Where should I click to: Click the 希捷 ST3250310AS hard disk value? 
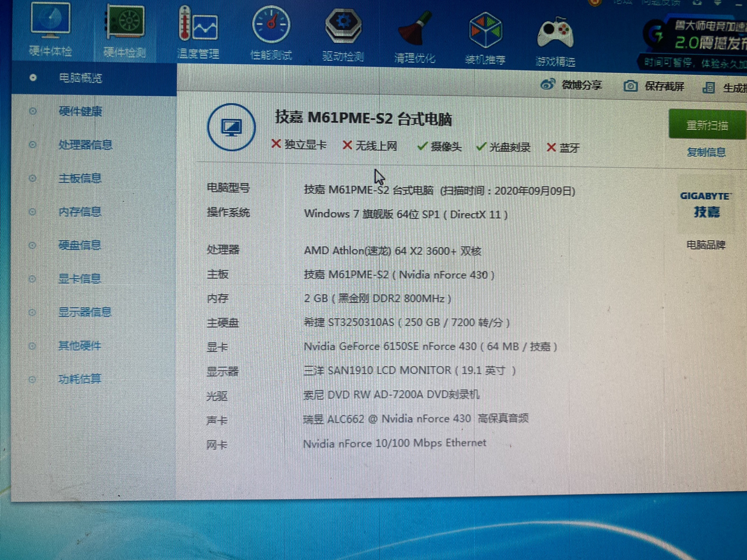tap(407, 323)
